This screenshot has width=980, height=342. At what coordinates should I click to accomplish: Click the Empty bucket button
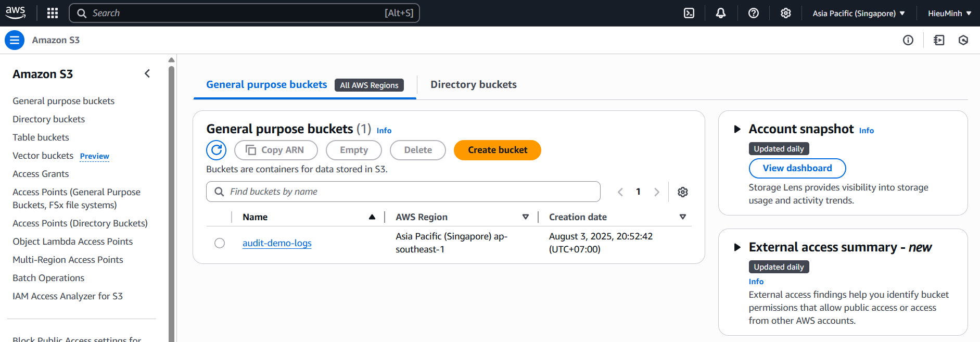(354, 150)
